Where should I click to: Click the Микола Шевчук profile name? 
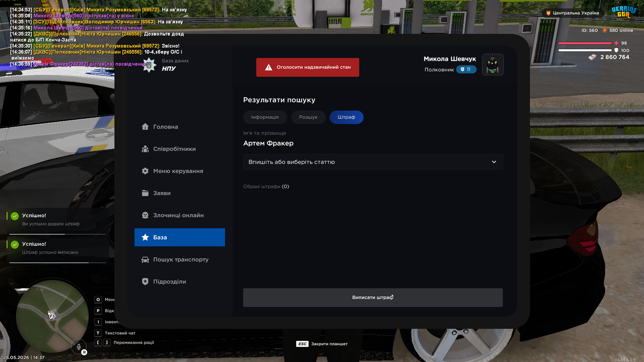click(450, 59)
